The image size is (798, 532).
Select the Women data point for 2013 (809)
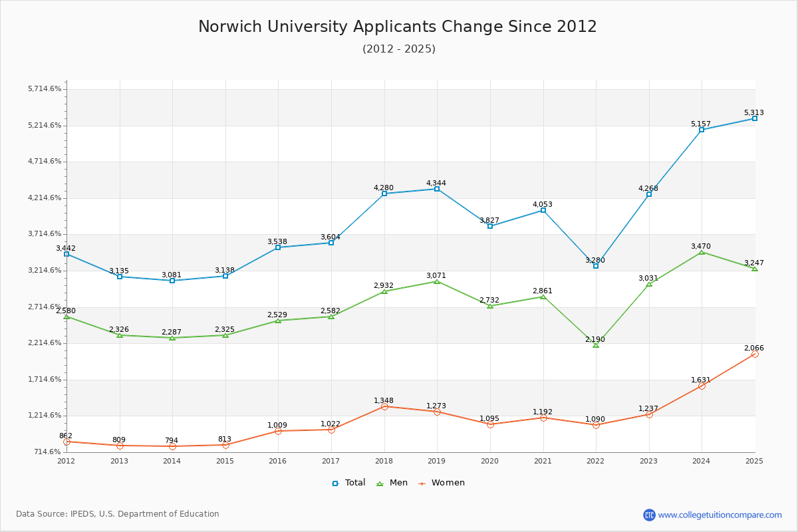pos(120,446)
